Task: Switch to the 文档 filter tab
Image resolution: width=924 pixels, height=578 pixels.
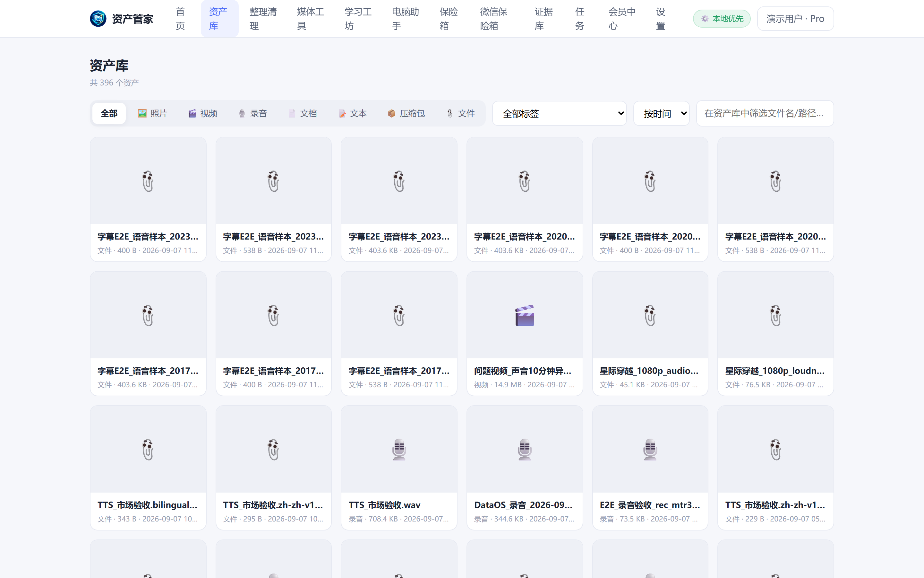Action: click(x=303, y=114)
